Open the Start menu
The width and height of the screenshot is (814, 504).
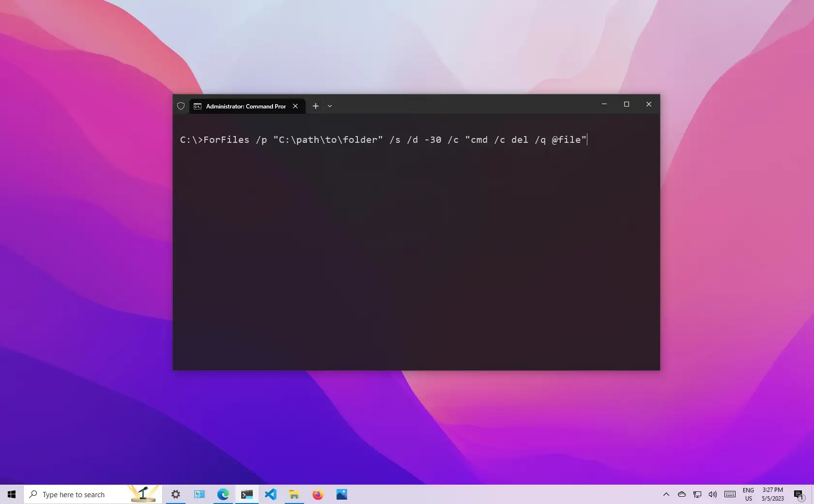pyautogui.click(x=11, y=494)
